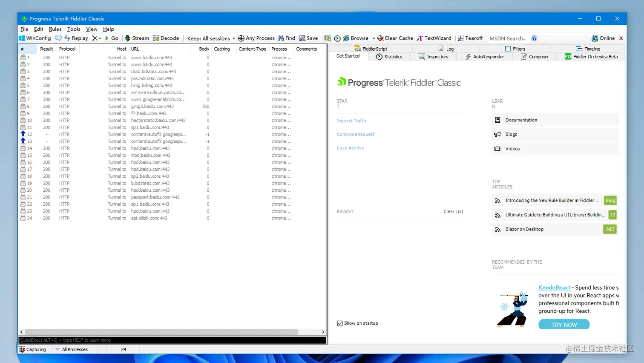Open the Documentation item
644x363 pixels.
(555, 120)
